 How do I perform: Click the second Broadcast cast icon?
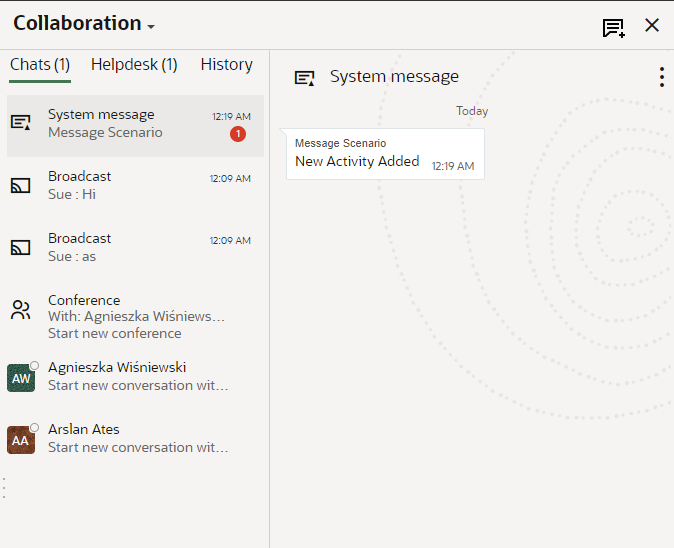[x=21, y=247]
